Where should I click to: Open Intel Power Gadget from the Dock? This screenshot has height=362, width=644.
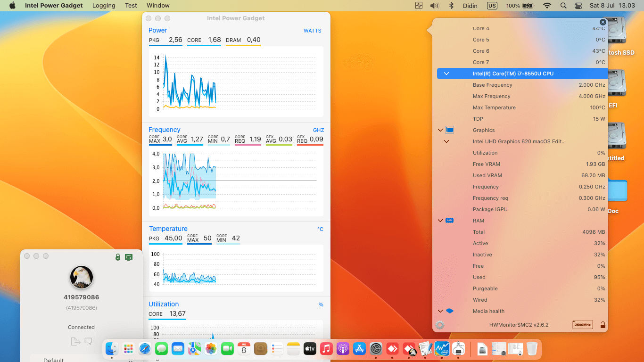pyautogui.click(x=442, y=349)
